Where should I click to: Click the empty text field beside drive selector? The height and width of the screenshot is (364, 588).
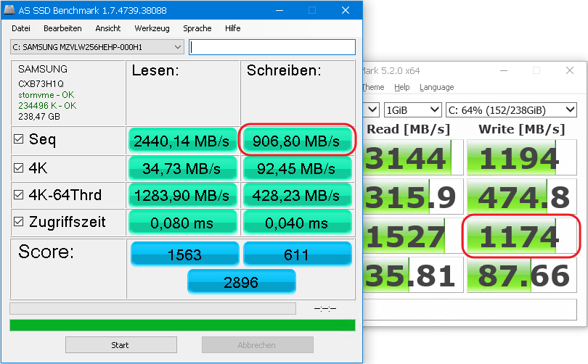(x=272, y=47)
